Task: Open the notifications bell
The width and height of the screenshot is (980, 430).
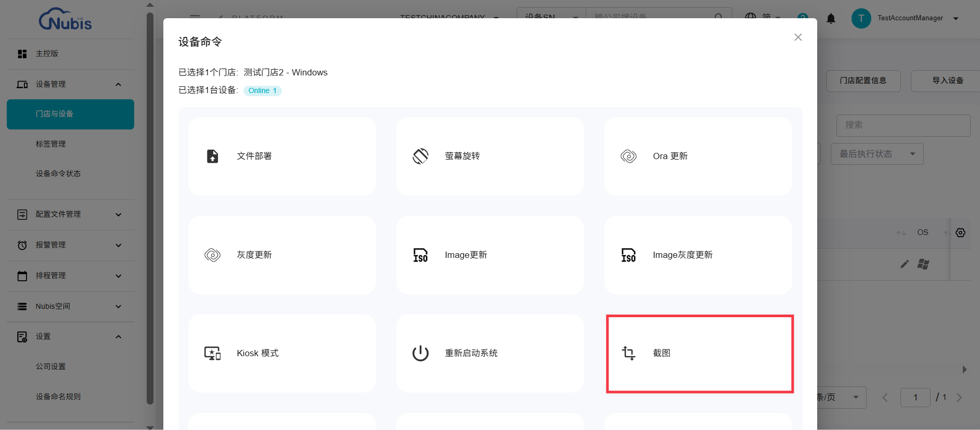Action: click(831, 19)
